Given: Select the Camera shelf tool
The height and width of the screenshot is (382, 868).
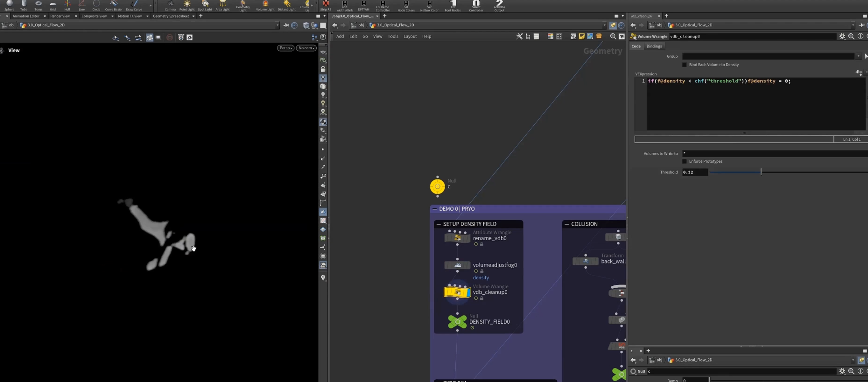Looking at the screenshot, I should pyautogui.click(x=170, y=6).
